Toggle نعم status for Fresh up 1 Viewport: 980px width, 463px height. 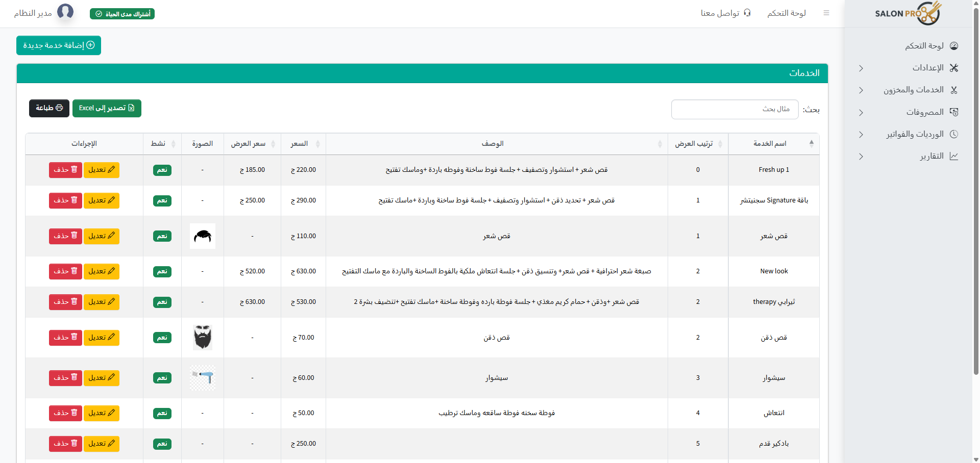[x=162, y=170]
